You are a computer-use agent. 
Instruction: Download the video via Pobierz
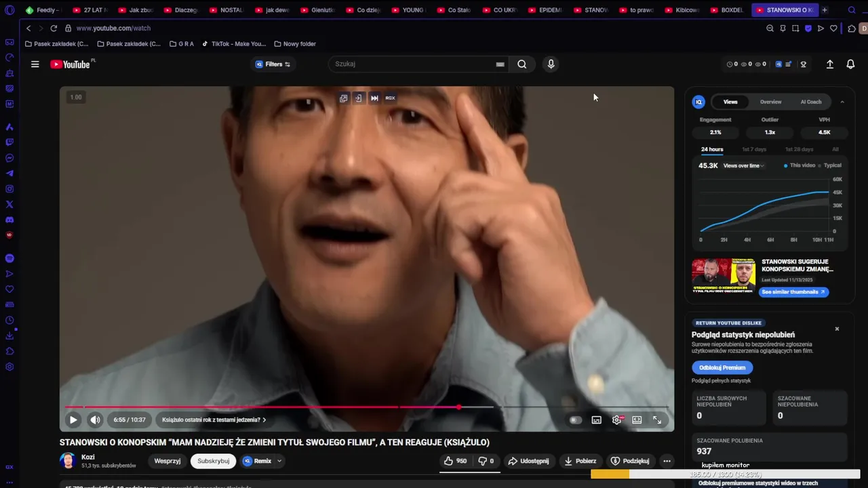coord(580,461)
